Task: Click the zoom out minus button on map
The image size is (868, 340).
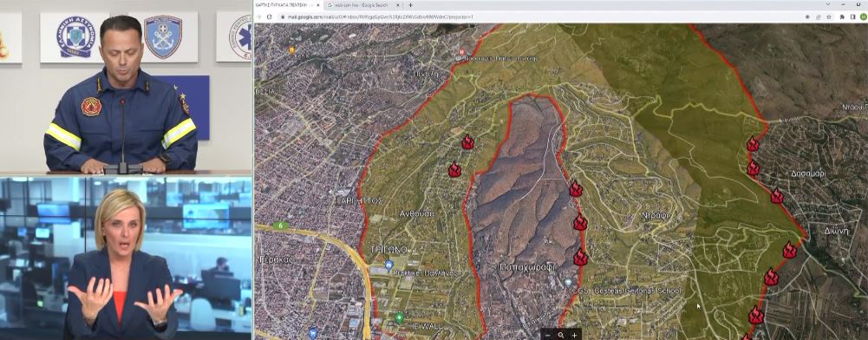Action: [x=548, y=335]
